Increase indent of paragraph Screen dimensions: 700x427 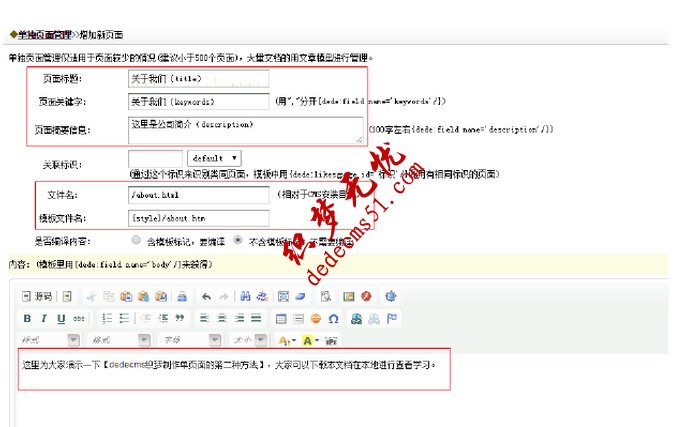pos(163,318)
